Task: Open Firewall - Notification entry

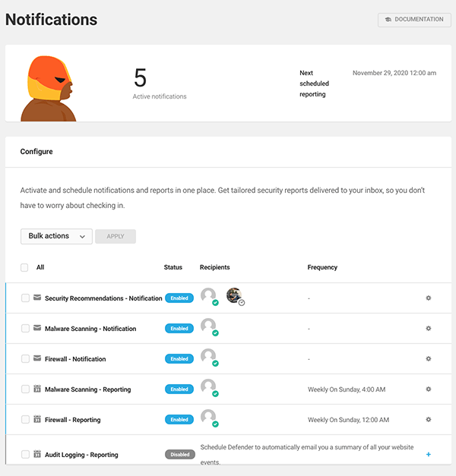Action: (75, 359)
